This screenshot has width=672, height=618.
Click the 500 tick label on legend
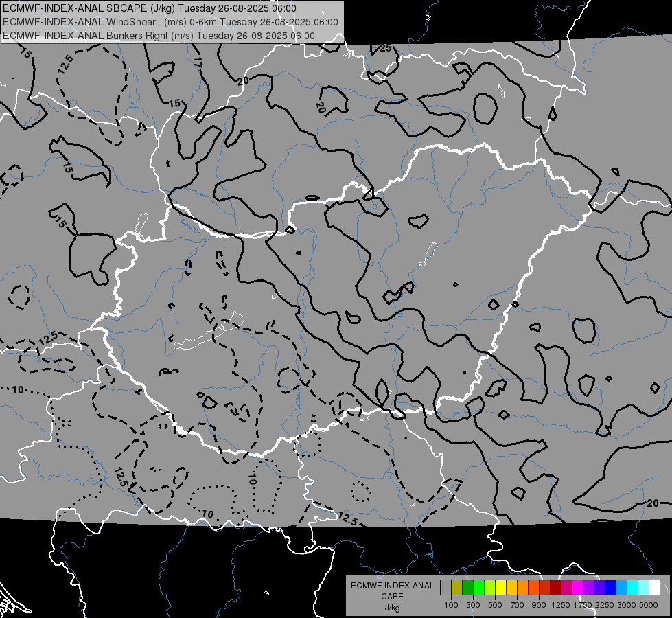(495, 605)
